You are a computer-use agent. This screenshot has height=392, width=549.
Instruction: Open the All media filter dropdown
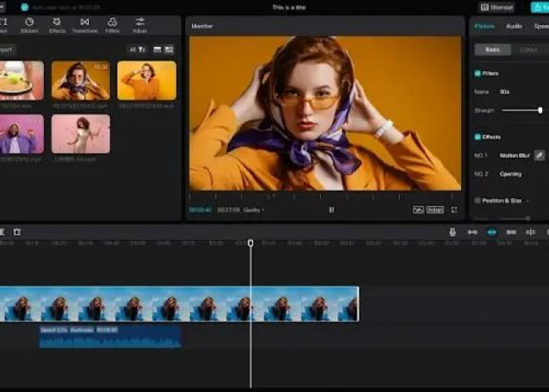[x=137, y=49]
